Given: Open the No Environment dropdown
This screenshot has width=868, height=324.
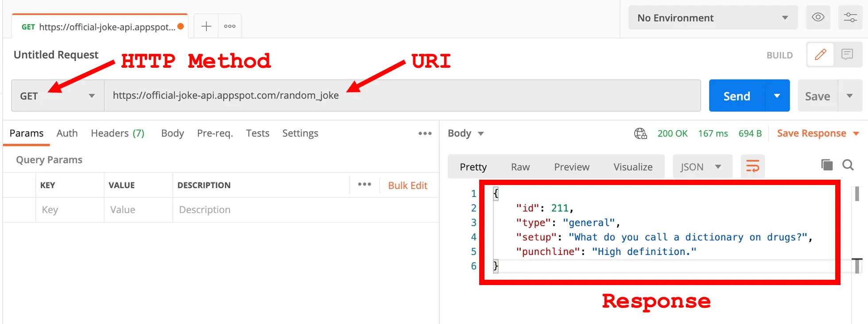Looking at the screenshot, I should click(x=713, y=18).
